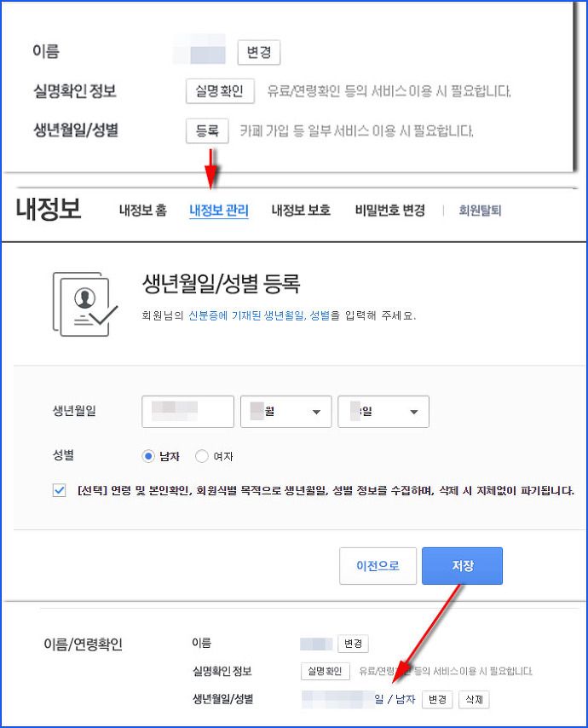Click the month dropdown arrow
The image size is (588, 728).
tap(316, 412)
